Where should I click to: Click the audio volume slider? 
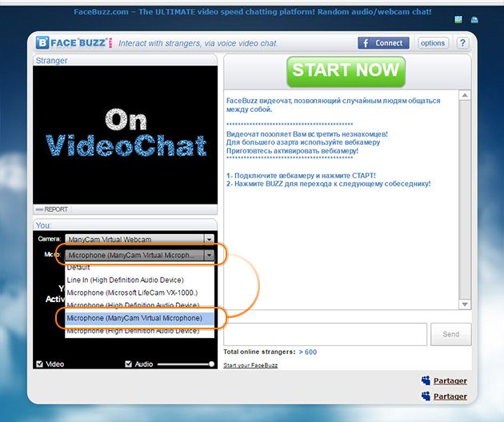(186, 364)
